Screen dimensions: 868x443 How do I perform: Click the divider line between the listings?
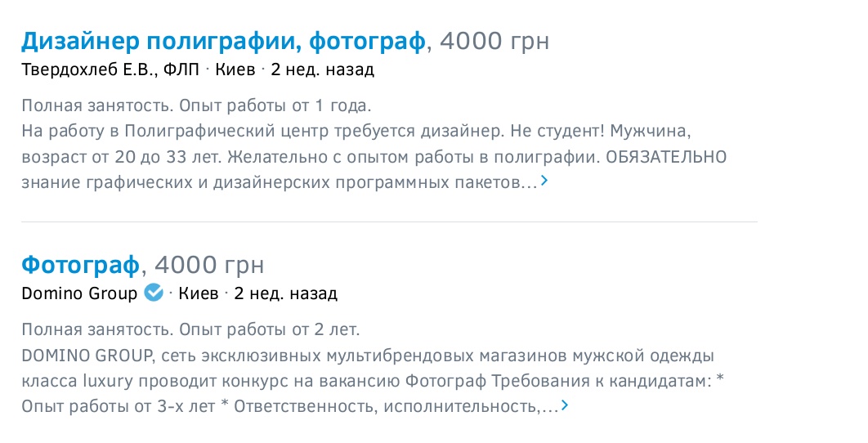[x=389, y=221]
